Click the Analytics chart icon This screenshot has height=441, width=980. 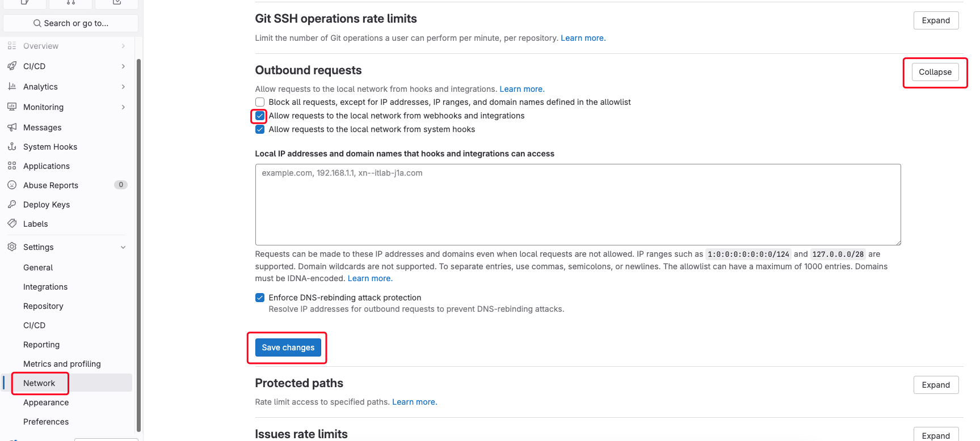coord(12,87)
